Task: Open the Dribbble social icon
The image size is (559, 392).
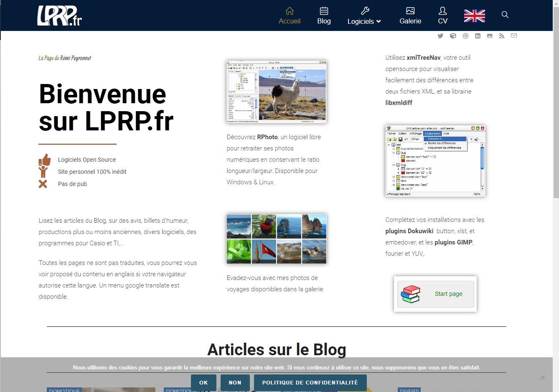Action: [x=465, y=36]
